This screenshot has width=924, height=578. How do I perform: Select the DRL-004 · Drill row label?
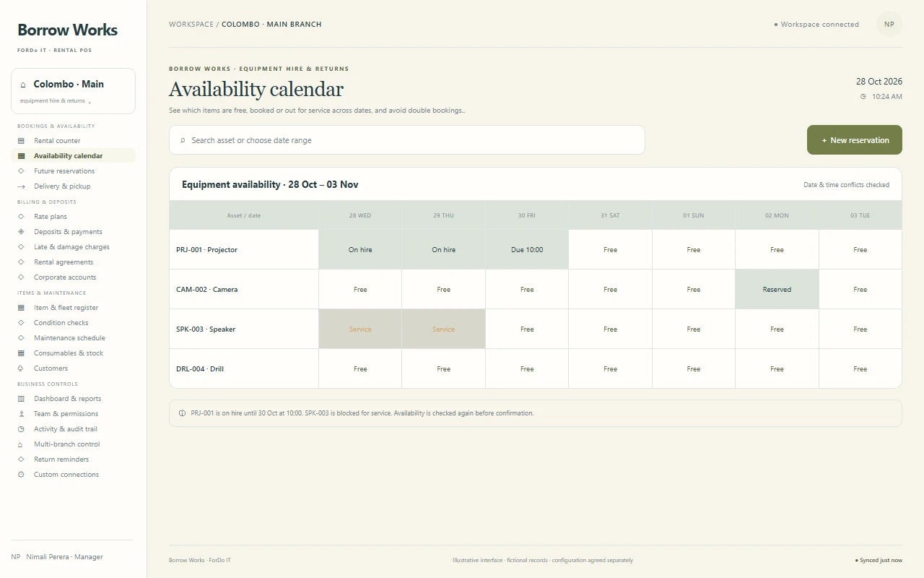tap(244, 368)
